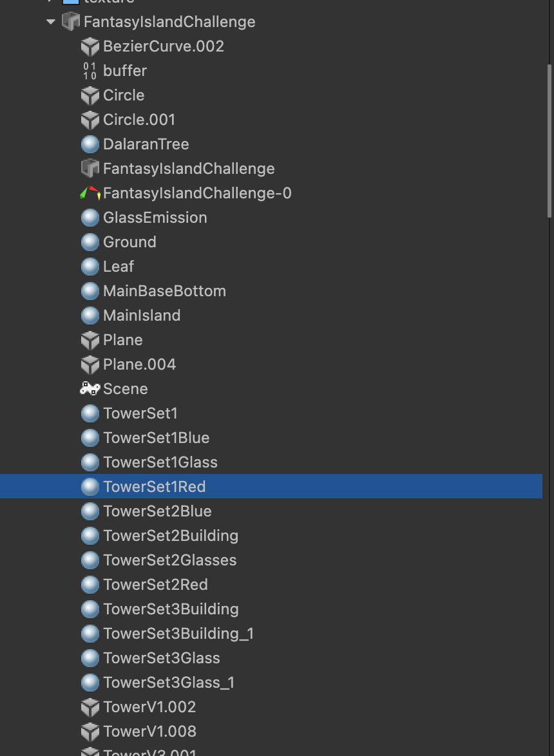
Task: Select the TowerSet3Building_1 material
Action: pyautogui.click(x=178, y=634)
